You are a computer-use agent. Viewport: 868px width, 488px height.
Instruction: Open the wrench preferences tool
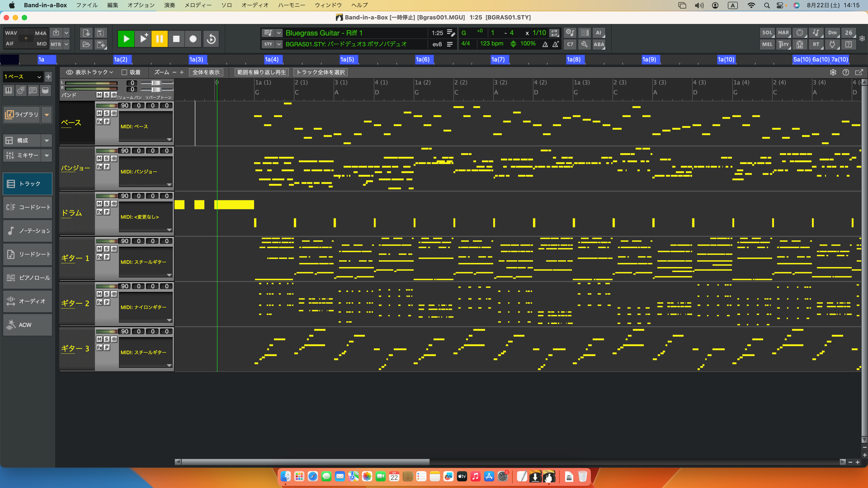point(584,44)
